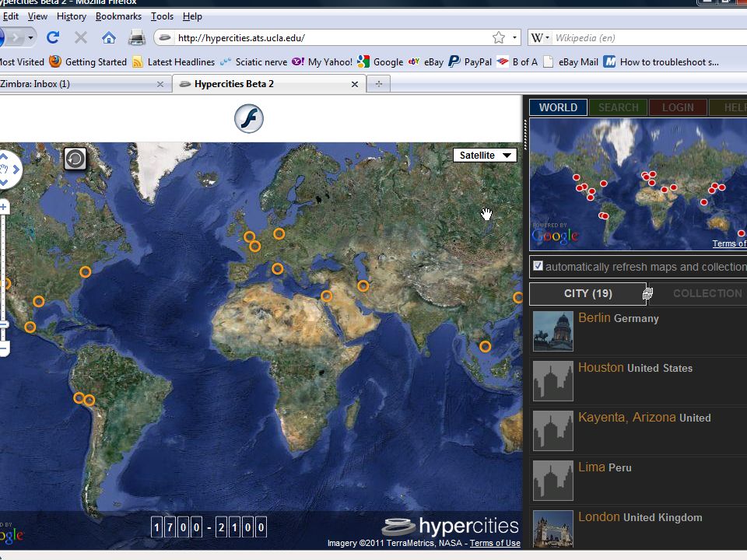Click the Berlin thumbnail image
This screenshot has height=560, width=747.
click(x=552, y=331)
